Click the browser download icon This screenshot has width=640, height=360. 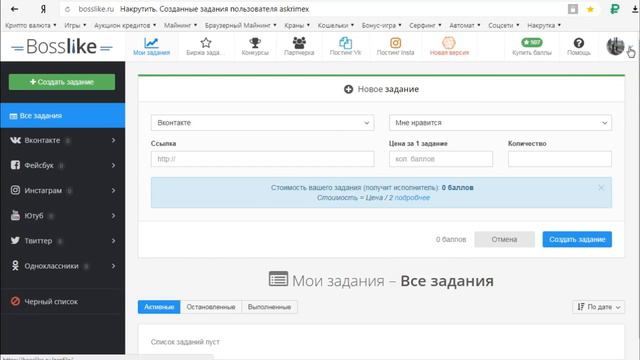coord(635,9)
